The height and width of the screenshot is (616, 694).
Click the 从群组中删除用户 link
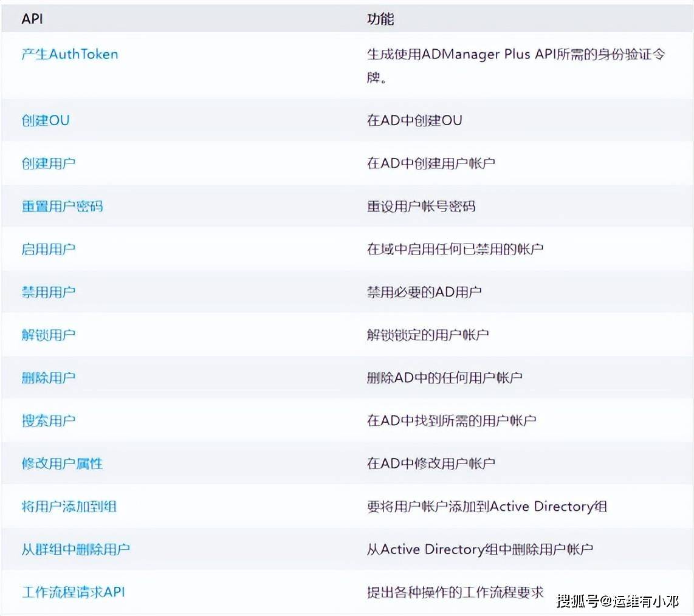tap(76, 549)
